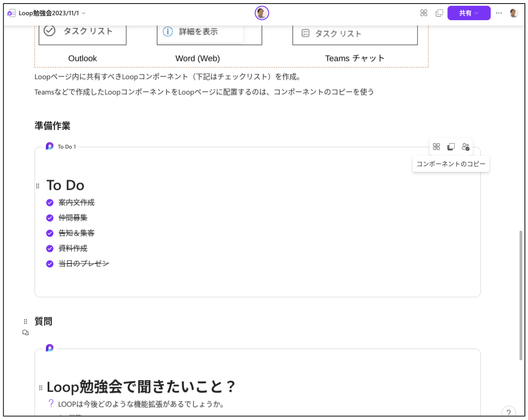Image resolution: width=528 pixels, height=420 pixels.
Task: Click the purple 共有 share button
Action: click(469, 13)
